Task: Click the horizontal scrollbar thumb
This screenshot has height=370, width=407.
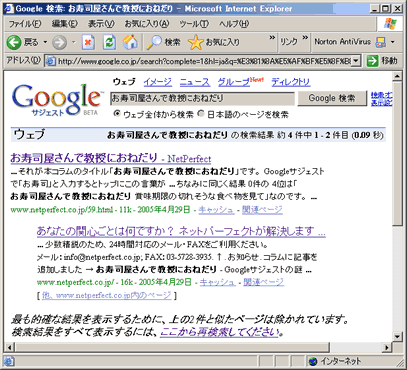Action: [x=172, y=347]
